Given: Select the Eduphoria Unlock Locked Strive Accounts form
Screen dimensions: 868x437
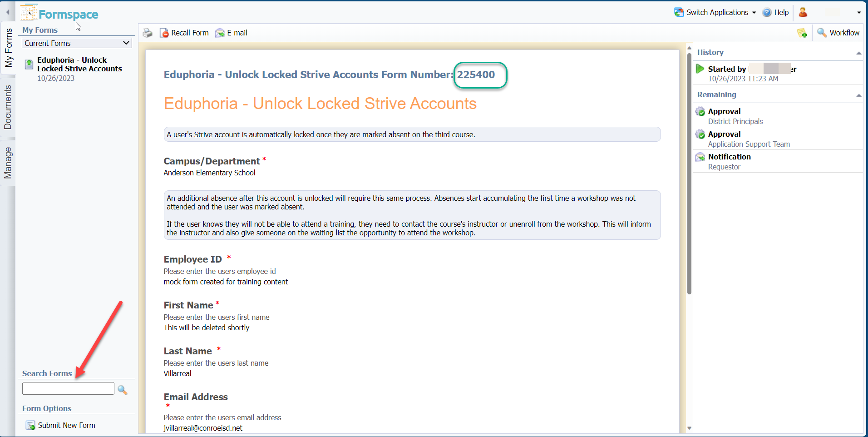Looking at the screenshot, I should 79,65.
